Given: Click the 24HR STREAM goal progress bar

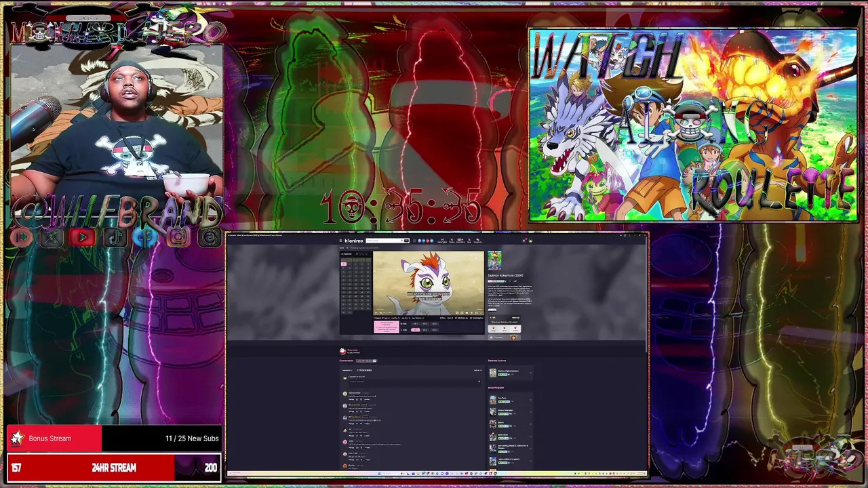Looking at the screenshot, I should click(x=114, y=468).
